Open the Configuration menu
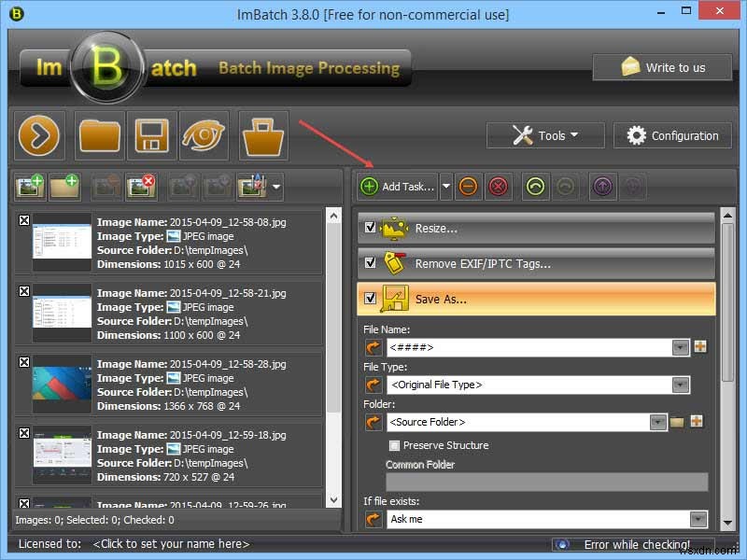The width and height of the screenshot is (747, 560). (671, 135)
